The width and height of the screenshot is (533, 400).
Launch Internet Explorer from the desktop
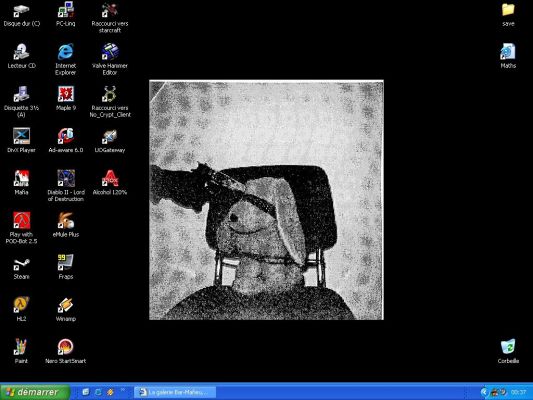66,59
